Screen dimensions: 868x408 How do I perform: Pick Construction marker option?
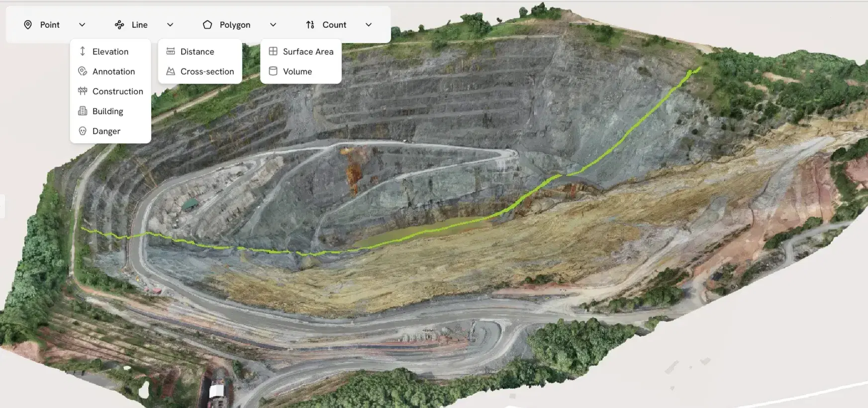110,91
